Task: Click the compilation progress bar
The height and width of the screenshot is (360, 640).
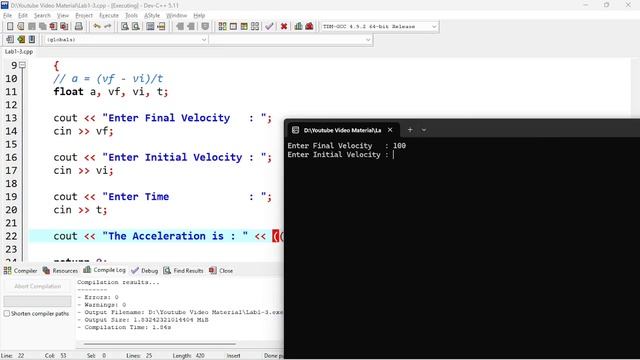Action: [x=38, y=301]
